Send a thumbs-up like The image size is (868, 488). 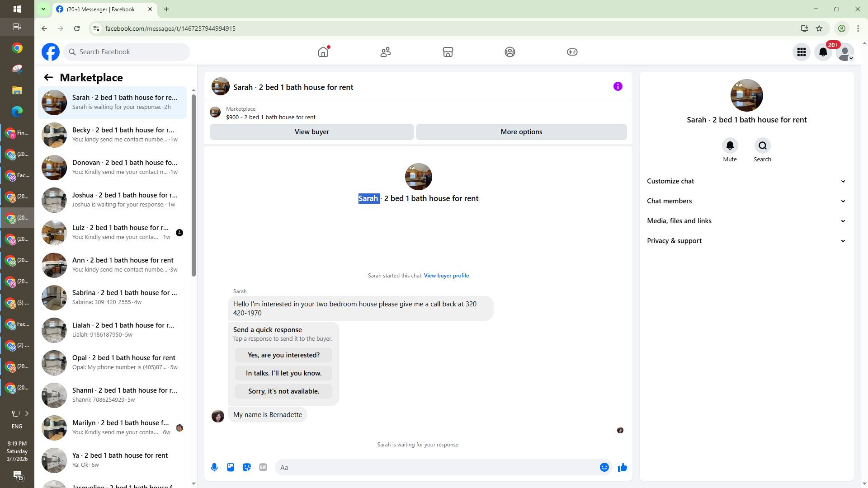[x=623, y=467]
